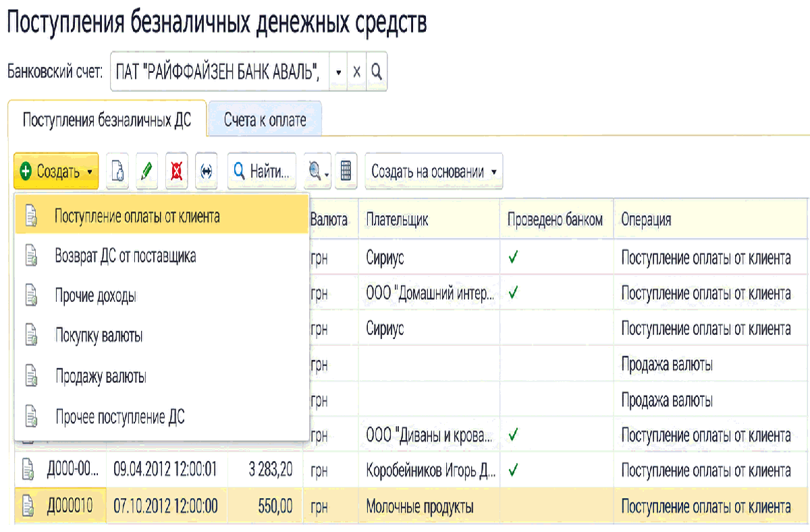The width and height of the screenshot is (810, 532).
Task: Switch to Счета к оплате tab
Action: (265, 120)
